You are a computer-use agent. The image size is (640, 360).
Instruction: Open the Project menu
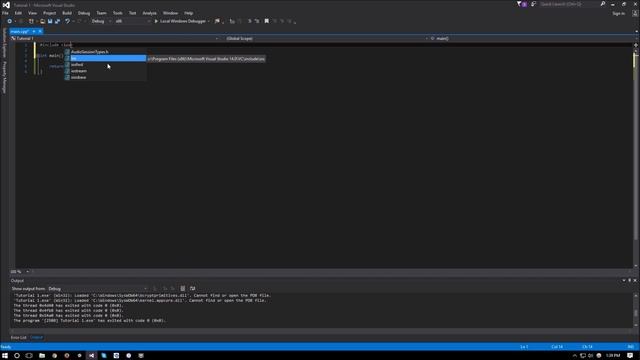coord(49,13)
